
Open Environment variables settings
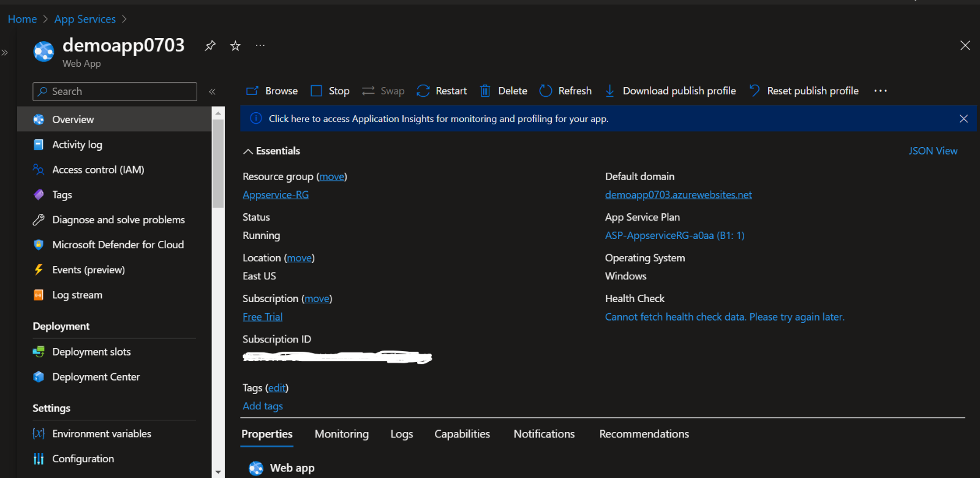point(114,434)
